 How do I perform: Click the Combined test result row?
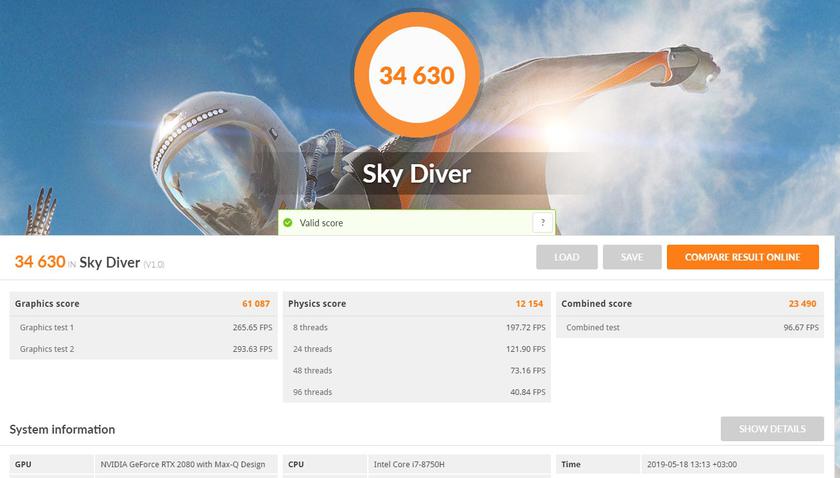pos(689,327)
